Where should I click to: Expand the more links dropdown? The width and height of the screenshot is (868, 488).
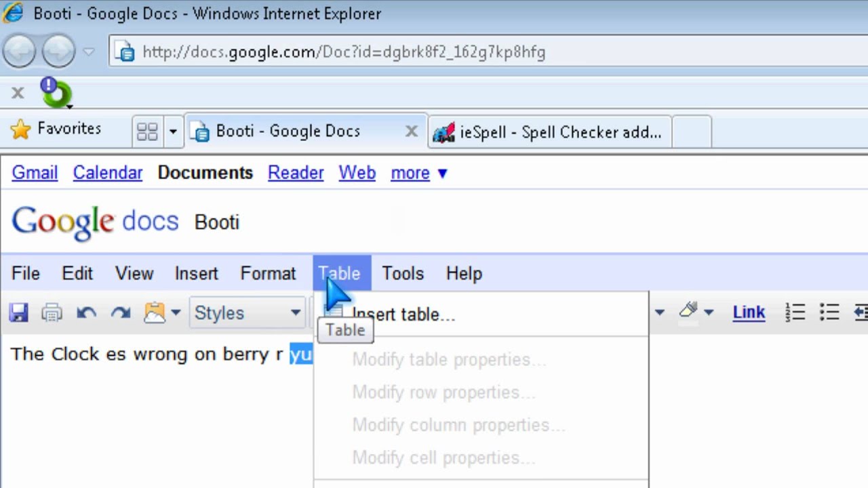419,173
